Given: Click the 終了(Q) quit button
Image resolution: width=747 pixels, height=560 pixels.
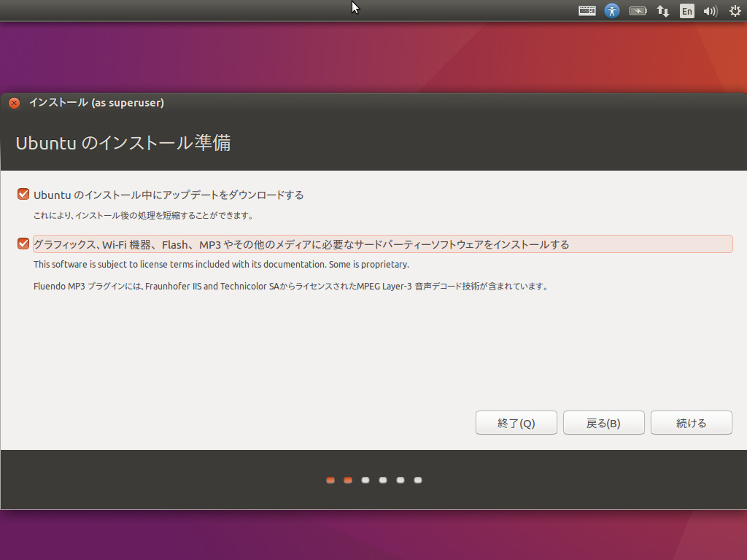Looking at the screenshot, I should pos(516,423).
